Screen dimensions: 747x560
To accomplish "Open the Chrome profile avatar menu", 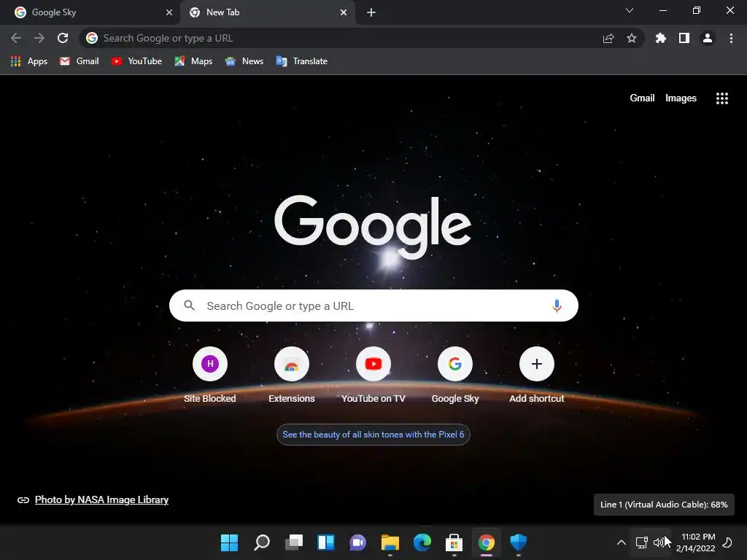I will (708, 38).
